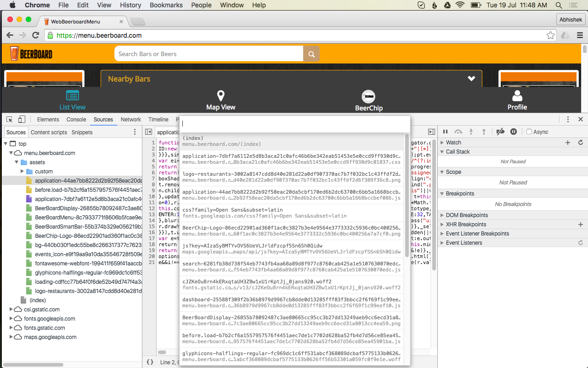Screen dimensions: 588x368
Task: Collapse the Call Stack section
Action: click(442, 152)
